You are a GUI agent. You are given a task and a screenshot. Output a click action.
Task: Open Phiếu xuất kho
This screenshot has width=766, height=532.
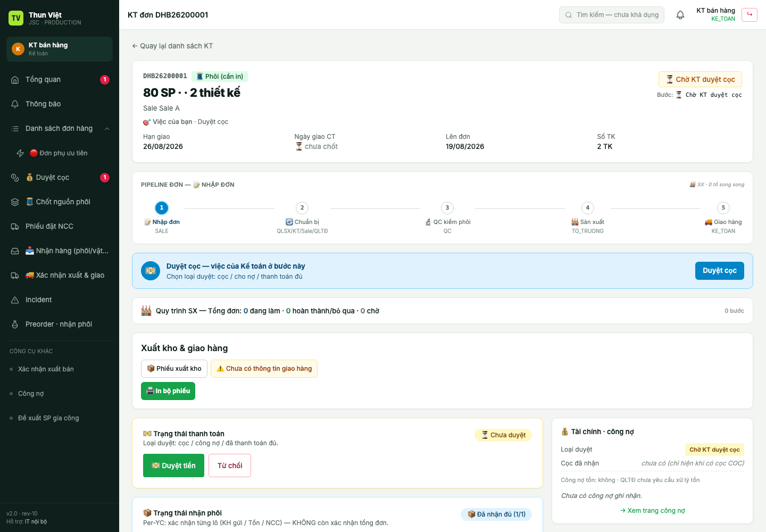174,369
